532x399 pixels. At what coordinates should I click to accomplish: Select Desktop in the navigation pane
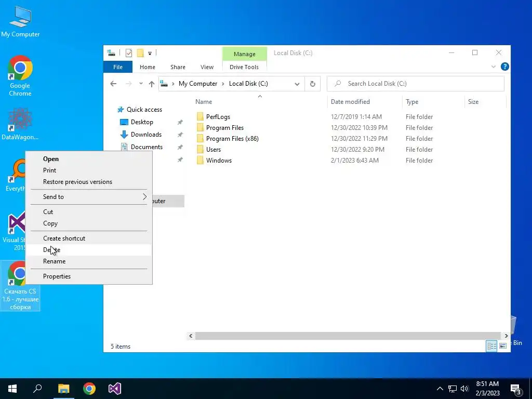click(142, 122)
